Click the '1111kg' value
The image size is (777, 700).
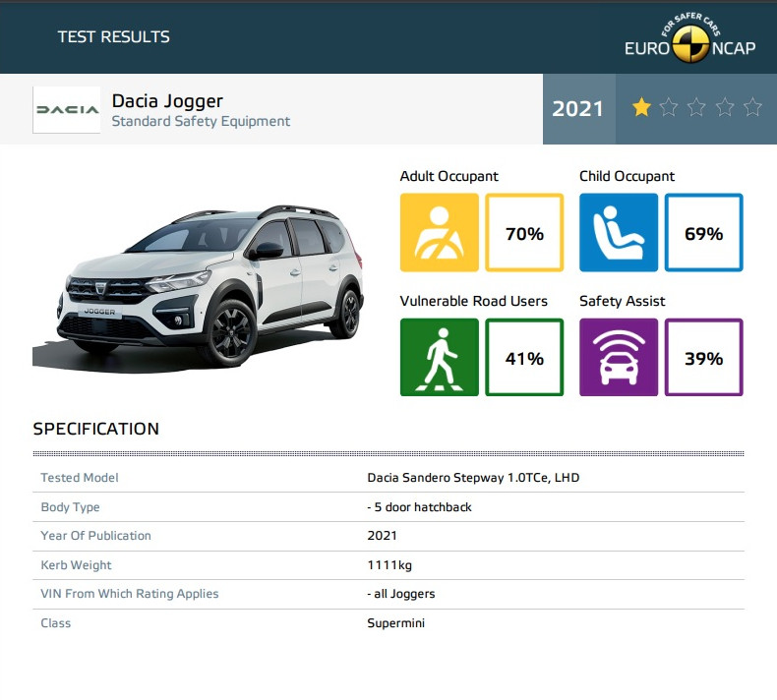click(389, 565)
